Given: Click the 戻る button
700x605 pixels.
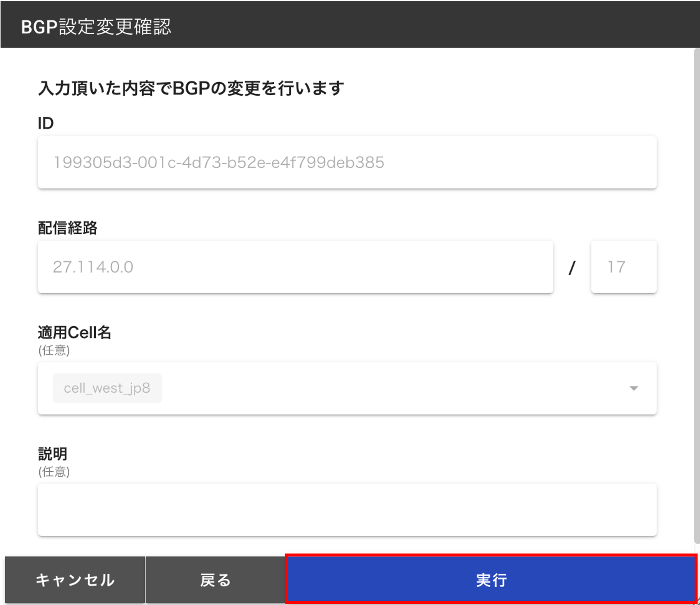Looking at the screenshot, I should tap(215, 580).
